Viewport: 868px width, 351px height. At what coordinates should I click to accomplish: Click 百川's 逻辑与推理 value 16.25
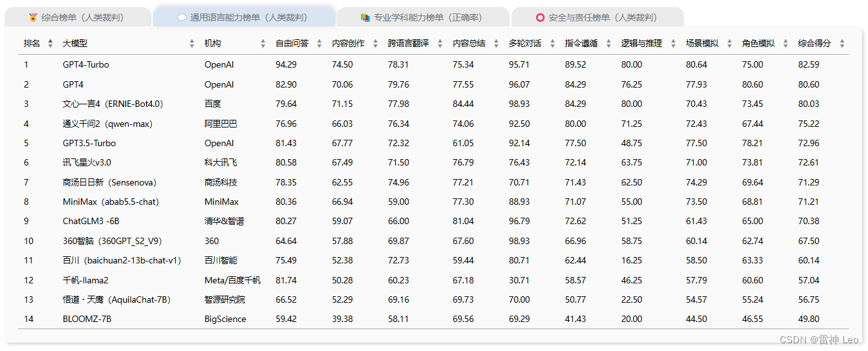632,260
